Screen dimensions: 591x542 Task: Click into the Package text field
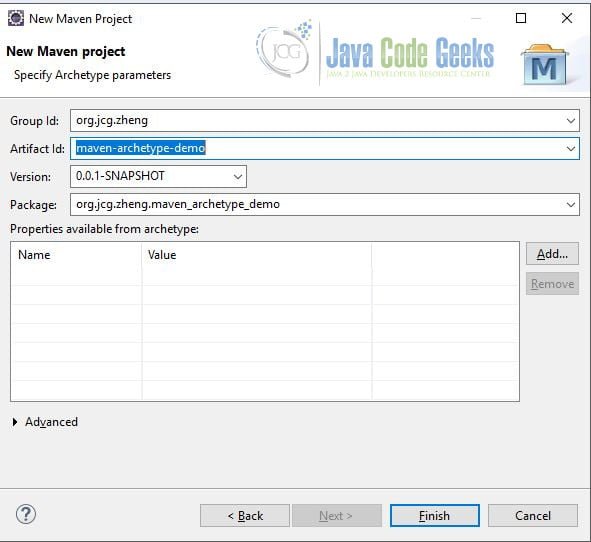pyautogui.click(x=317, y=205)
